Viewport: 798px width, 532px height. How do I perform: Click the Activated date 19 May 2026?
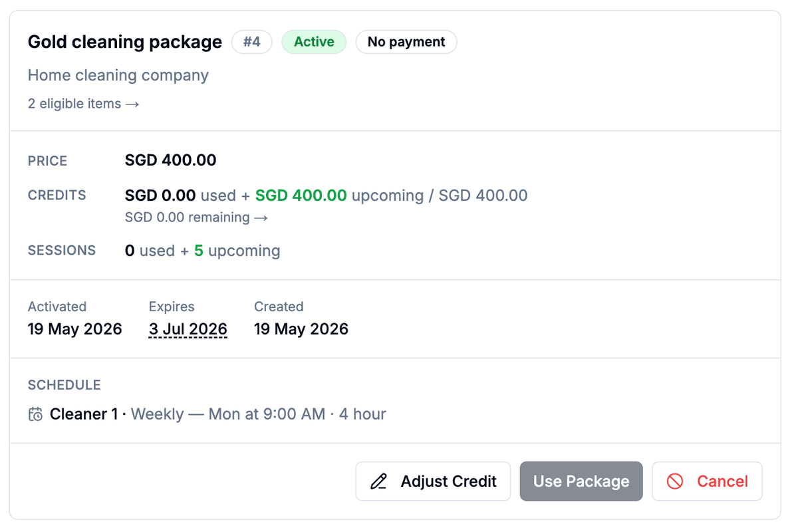click(75, 329)
